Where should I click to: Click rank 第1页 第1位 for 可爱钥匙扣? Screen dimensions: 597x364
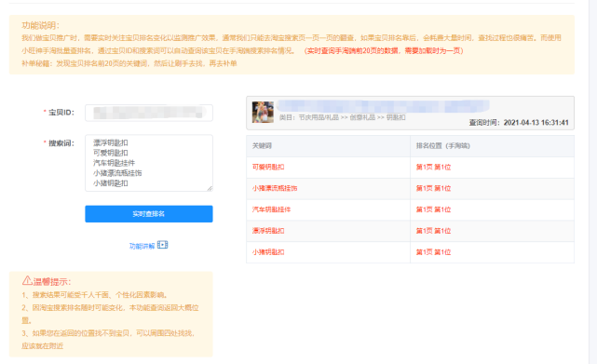click(433, 168)
